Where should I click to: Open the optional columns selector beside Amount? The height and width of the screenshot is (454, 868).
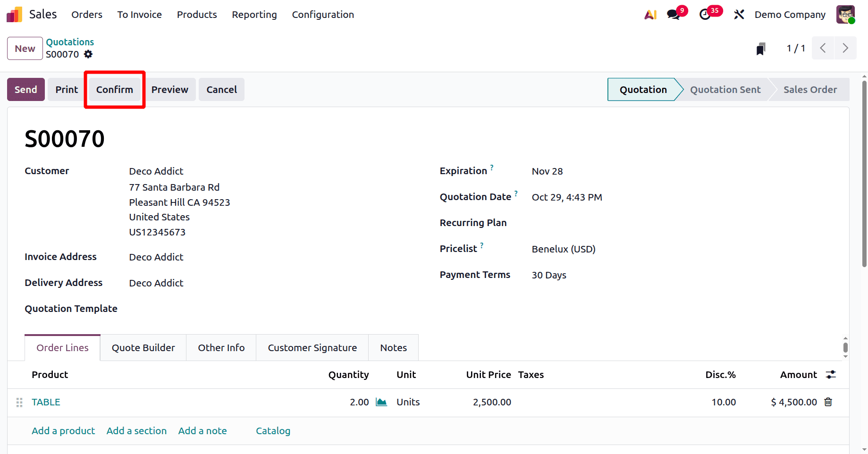click(x=831, y=374)
